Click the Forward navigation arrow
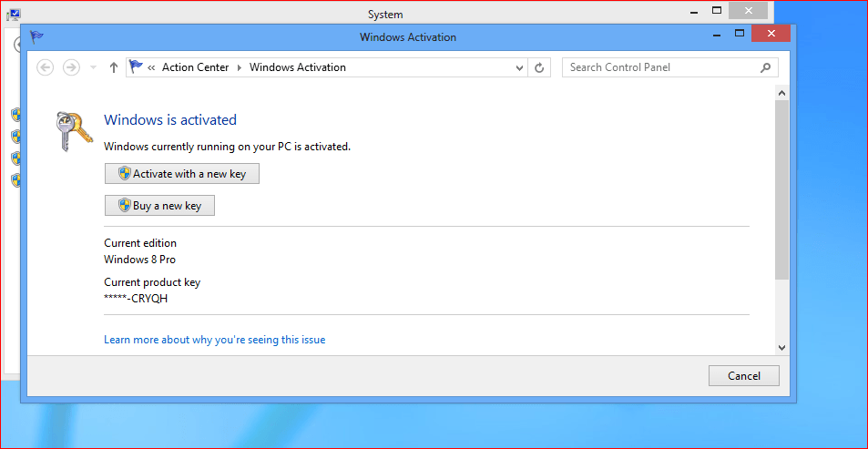868x449 pixels. click(71, 67)
